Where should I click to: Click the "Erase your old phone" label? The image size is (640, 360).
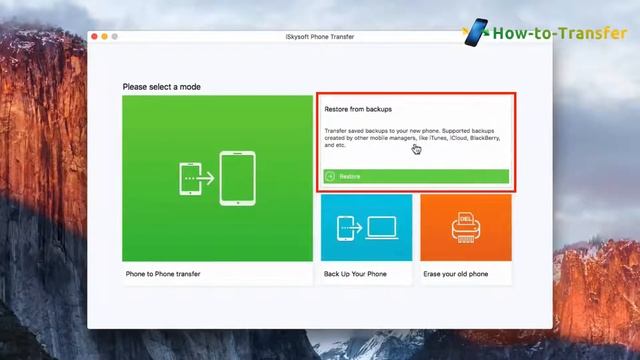[x=456, y=274]
